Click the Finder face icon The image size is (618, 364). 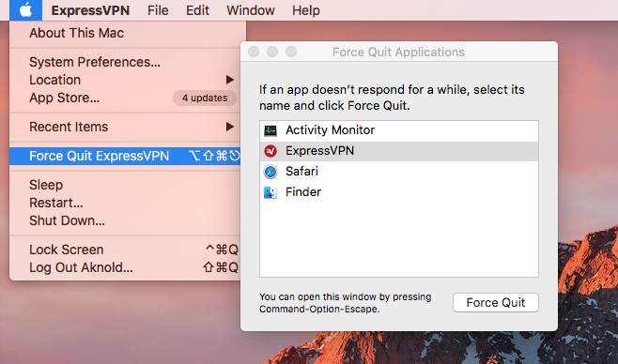point(270,192)
